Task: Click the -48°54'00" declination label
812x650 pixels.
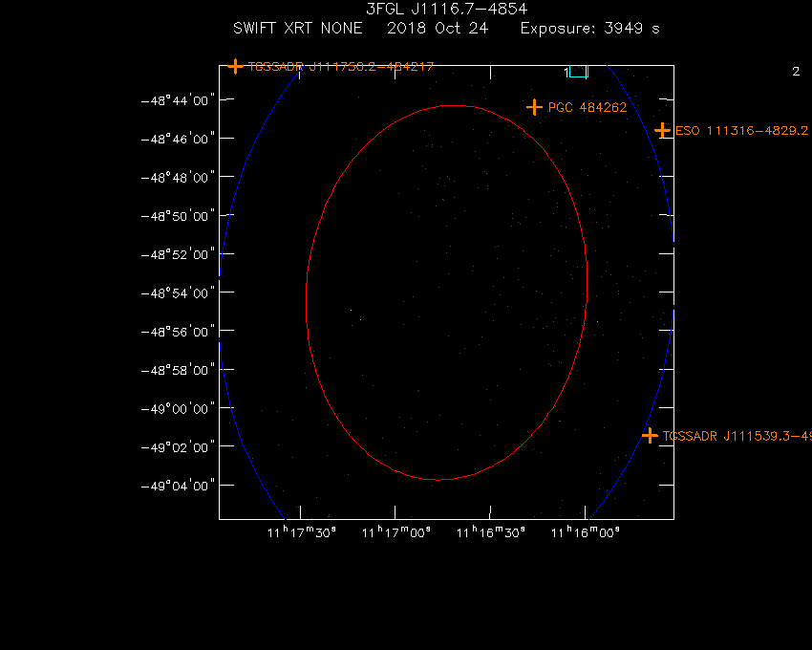Action: point(178,292)
